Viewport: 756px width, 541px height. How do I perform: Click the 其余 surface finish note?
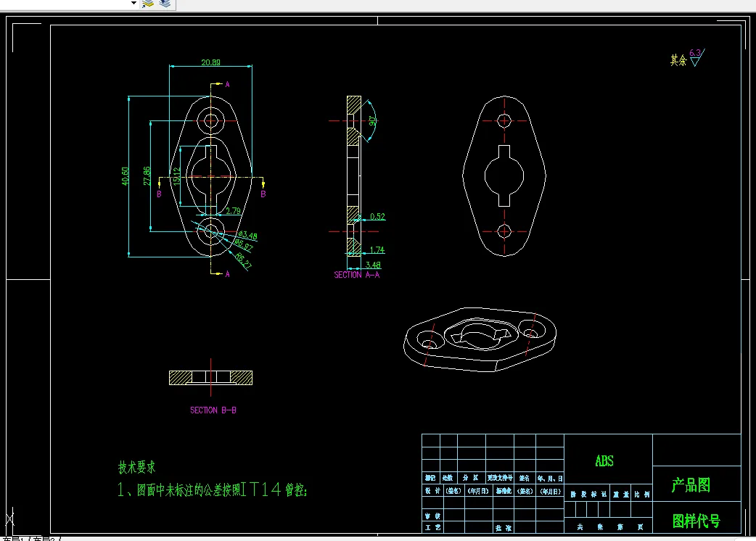point(678,60)
